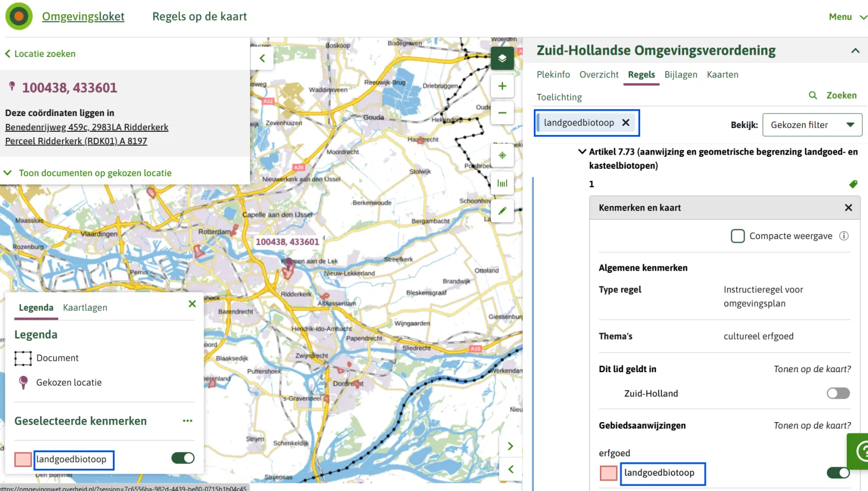Open the Gekozen filter dropdown
Screen dimensions: 868x491
point(812,125)
